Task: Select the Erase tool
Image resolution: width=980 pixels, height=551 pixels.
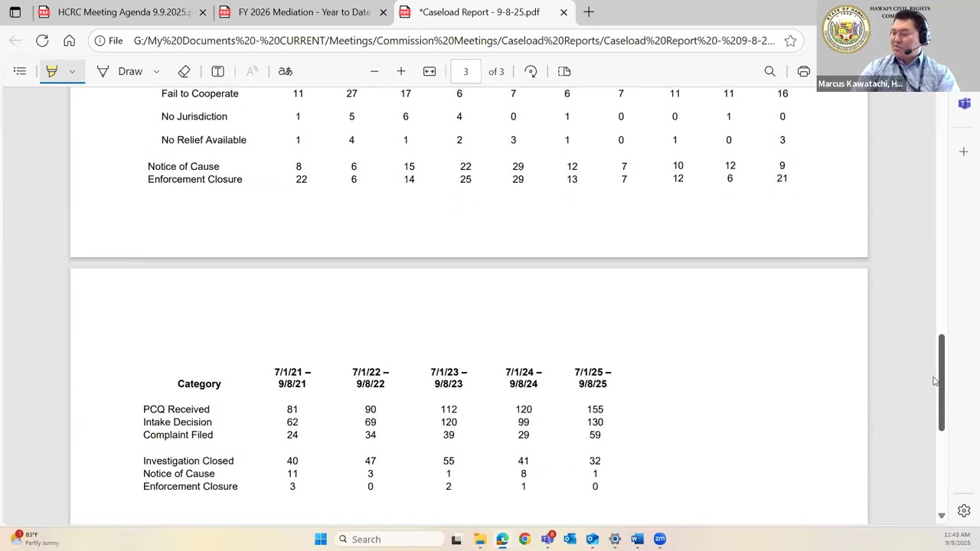Action: tap(184, 71)
